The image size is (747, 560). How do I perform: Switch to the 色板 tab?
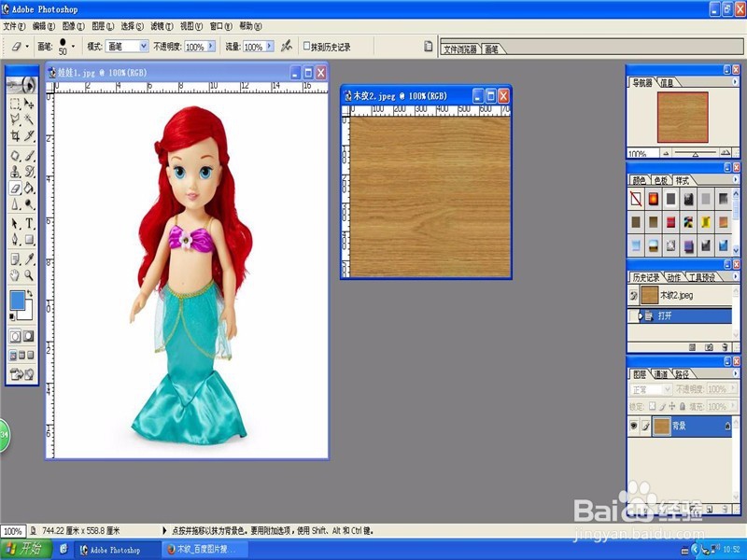pos(661,180)
